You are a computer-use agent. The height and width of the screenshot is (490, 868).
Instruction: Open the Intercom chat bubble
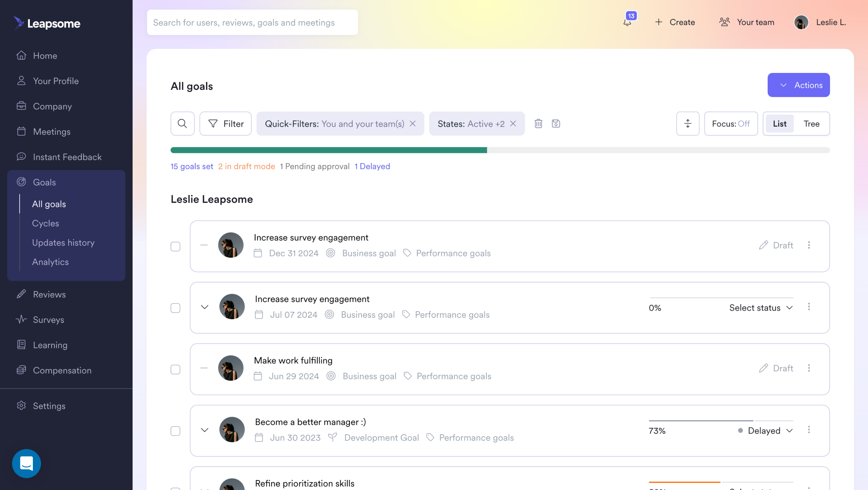(x=26, y=464)
